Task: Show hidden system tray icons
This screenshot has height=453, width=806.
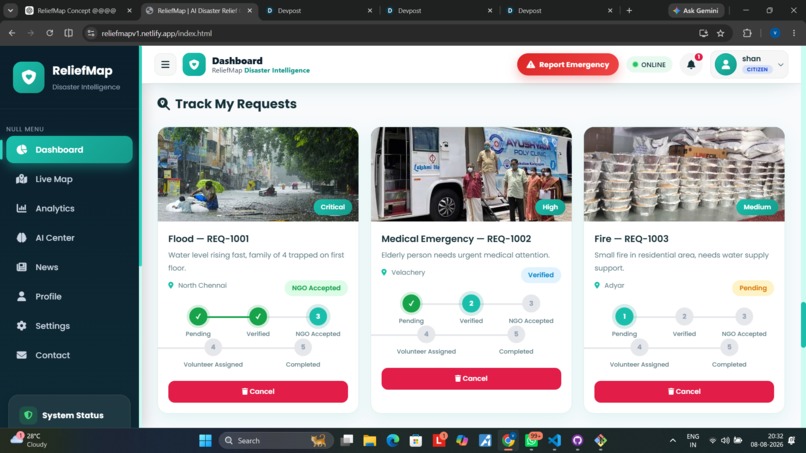Action: [x=672, y=441]
